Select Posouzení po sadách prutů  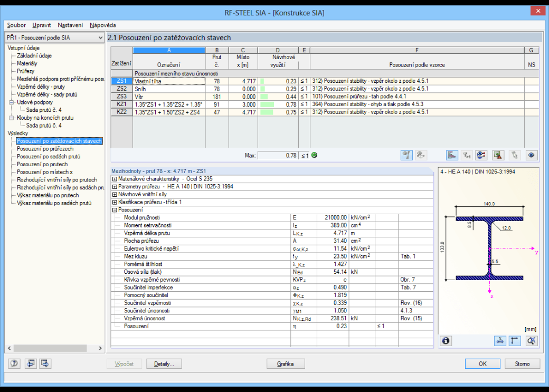click(x=49, y=157)
